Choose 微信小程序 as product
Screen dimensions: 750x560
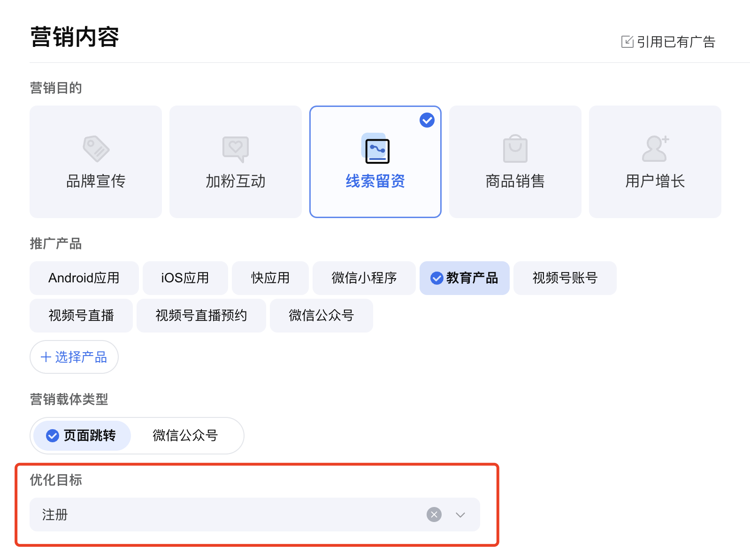364,278
